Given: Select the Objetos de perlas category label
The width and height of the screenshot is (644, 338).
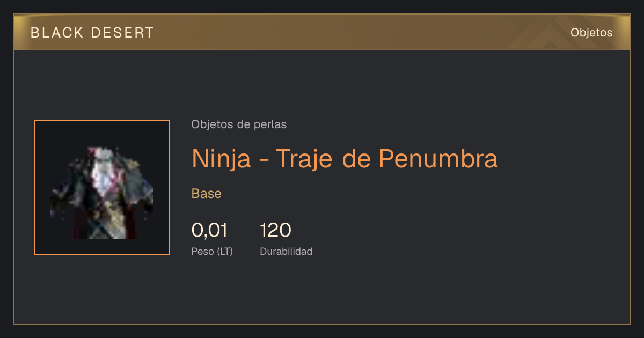Looking at the screenshot, I should [239, 124].
